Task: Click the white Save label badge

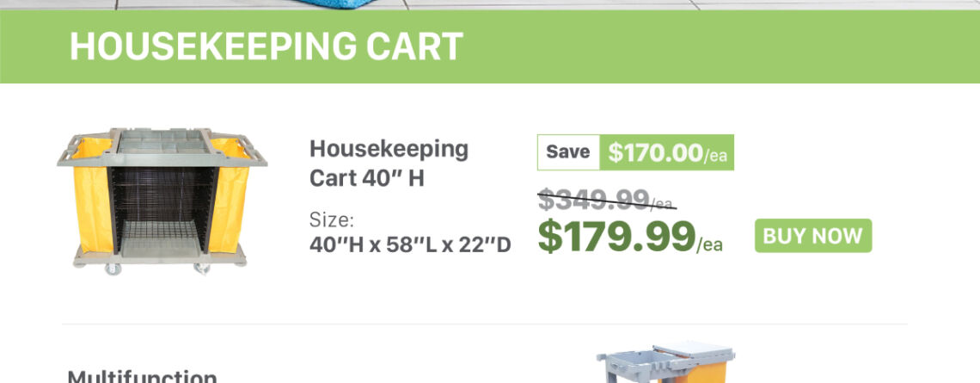Action: [568, 152]
